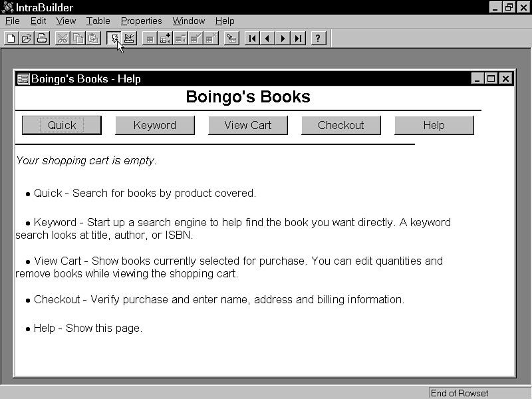Click the Save Row checkmark toolbar icon
This screenshot has height=399, width=532.
[x=196, y=38]
